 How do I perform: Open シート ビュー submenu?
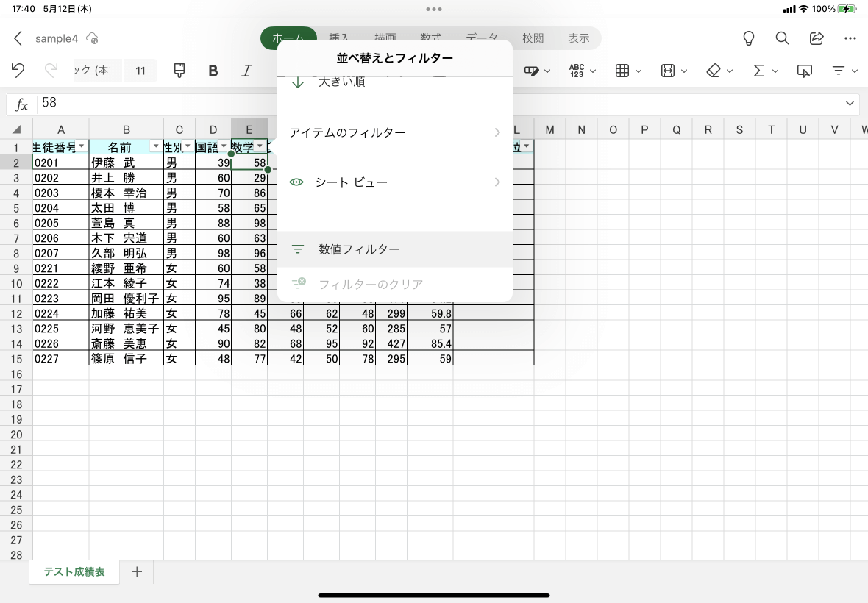[395, 182]
